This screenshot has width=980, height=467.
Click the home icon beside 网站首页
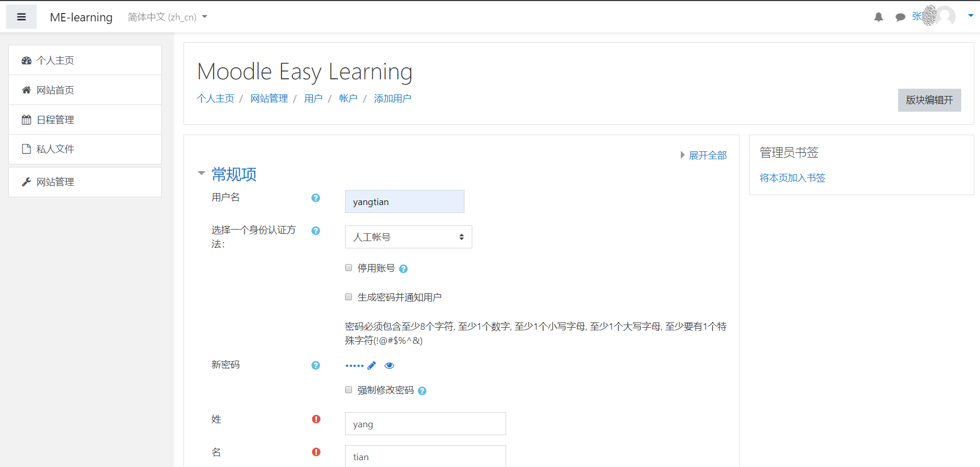click(x=27, y=90)
